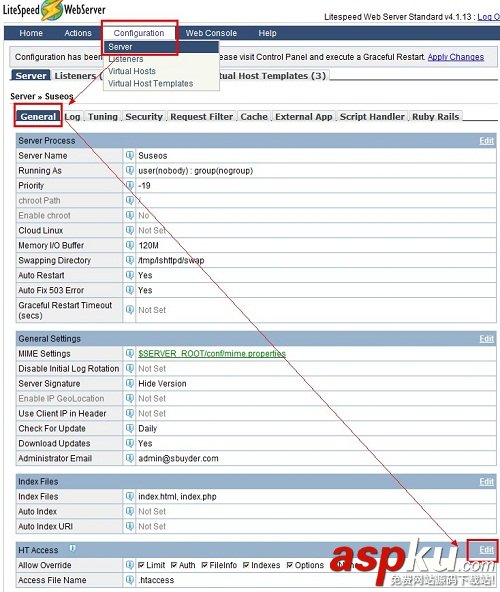Click the help icon beside Use Client IP in Header
The image size is (500, 592).
coord(130,413)
